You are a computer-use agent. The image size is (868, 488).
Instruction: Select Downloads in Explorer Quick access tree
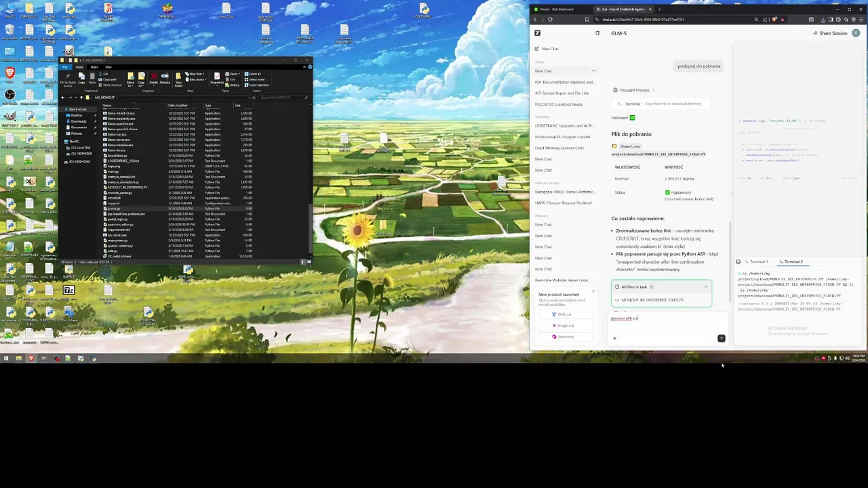point(79,121)
